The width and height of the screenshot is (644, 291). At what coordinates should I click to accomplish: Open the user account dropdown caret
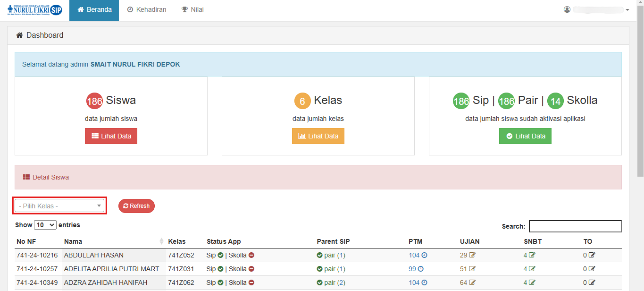[x=627, y=10]
